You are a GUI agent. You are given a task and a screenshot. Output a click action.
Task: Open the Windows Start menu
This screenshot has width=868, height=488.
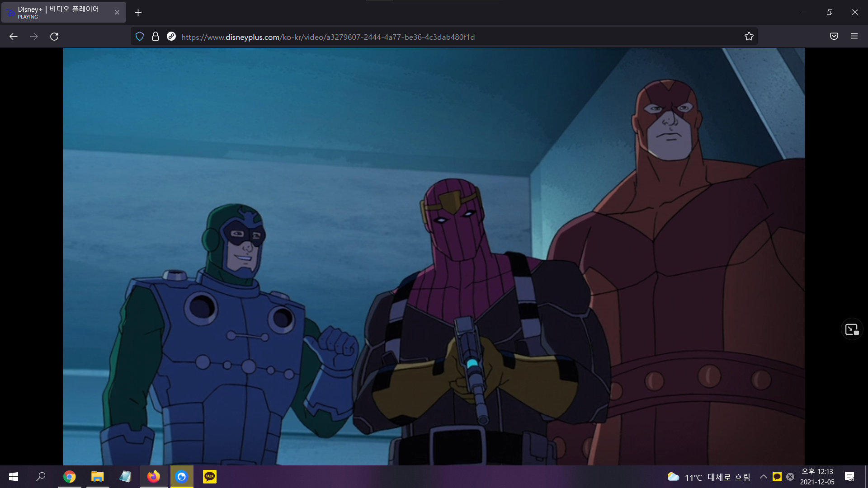click(x=14, y=477)
